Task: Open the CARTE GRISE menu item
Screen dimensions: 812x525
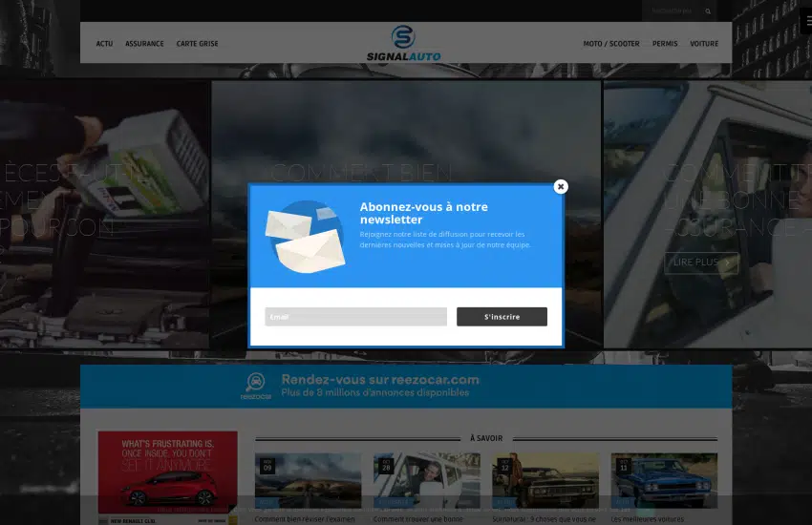Action: (198, 44)
